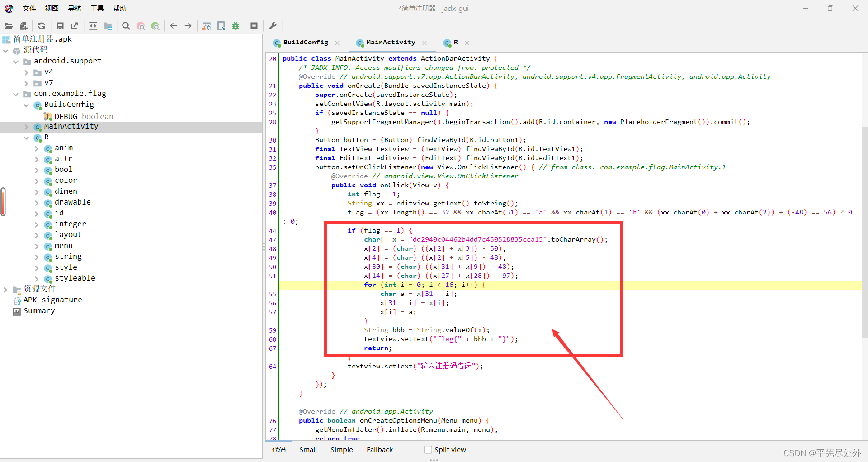The width and height of the screenshot is (868, 462).
Task: Expand the anim class under R
Action: tap(37, 148)
